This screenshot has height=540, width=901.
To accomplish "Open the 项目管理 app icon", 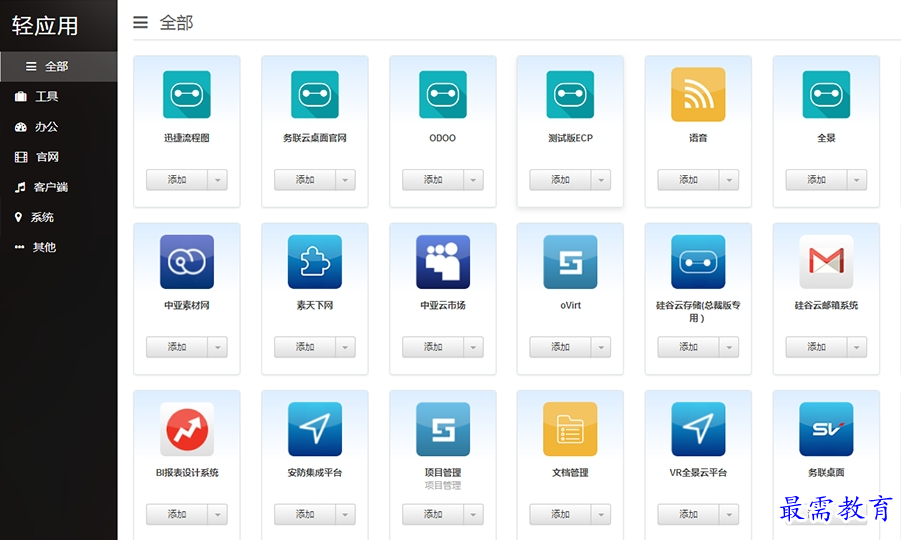I will (443, 429).
